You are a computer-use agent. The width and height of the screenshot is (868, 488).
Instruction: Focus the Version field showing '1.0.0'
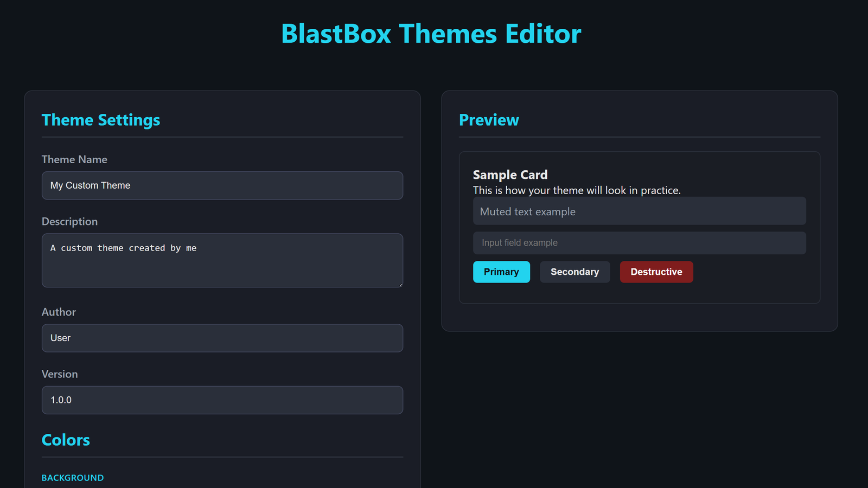pyautogui.click(x=222, y=400)
